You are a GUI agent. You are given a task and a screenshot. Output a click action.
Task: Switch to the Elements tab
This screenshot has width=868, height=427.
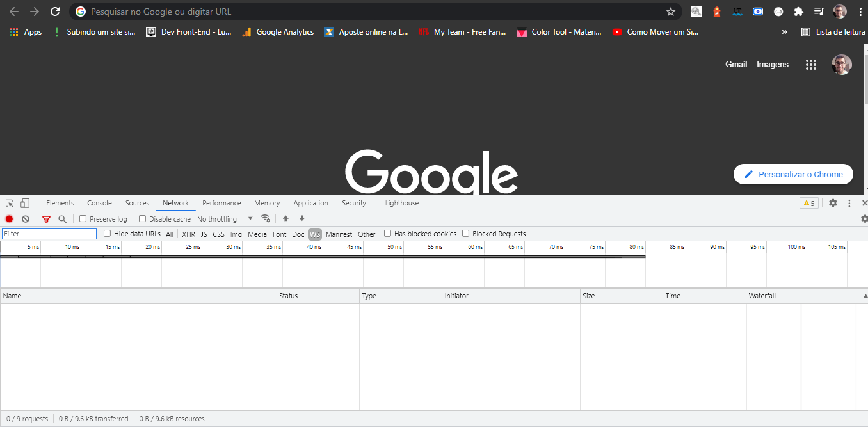[x=60, y=203]
